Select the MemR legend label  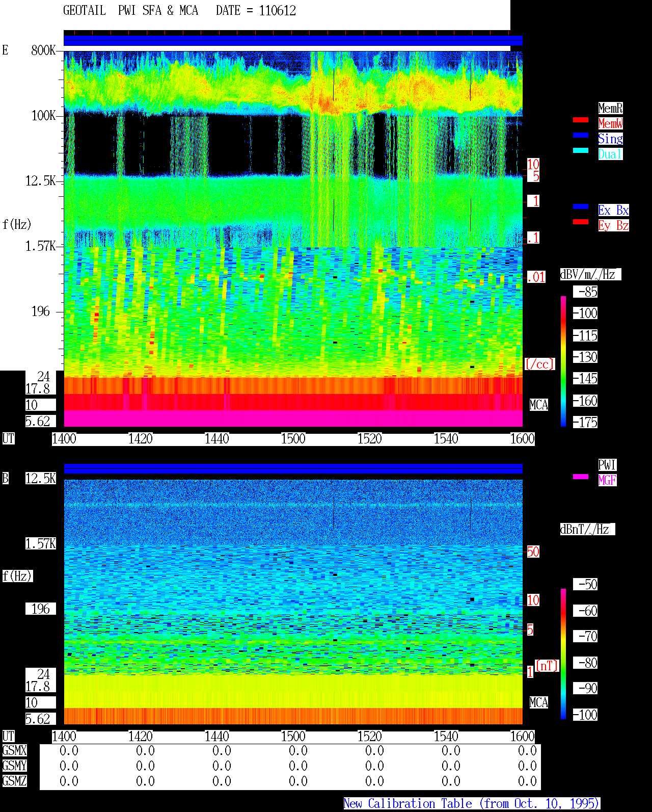click(x=610, y=108)
